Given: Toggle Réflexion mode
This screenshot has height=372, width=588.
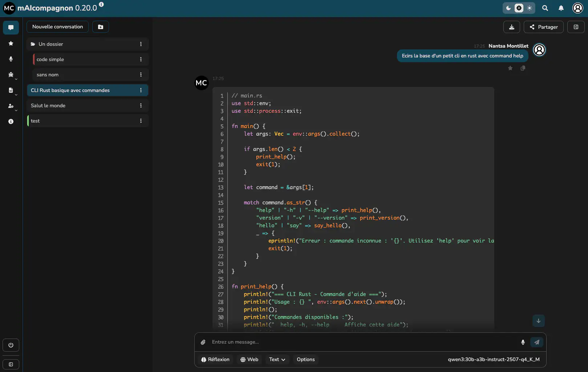Looking at the screenshot, I should coord(215,359).
